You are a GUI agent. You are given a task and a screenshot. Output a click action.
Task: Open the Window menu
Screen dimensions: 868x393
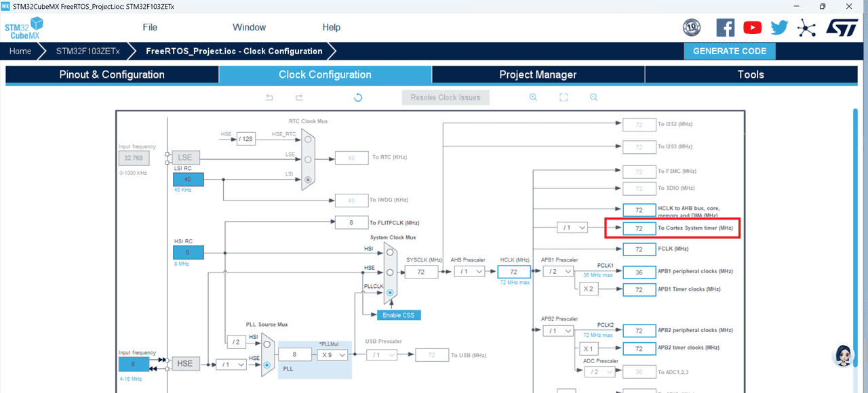[249, 27]
